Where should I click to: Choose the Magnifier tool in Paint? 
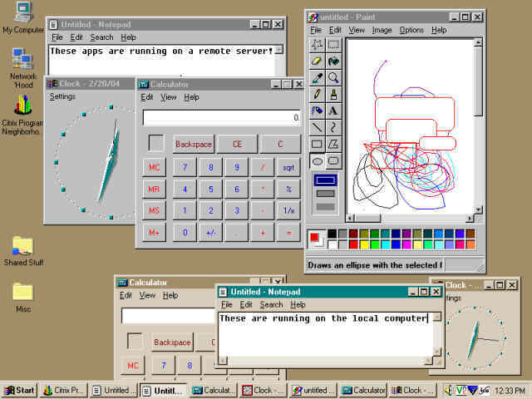click(x=333, y=77)
